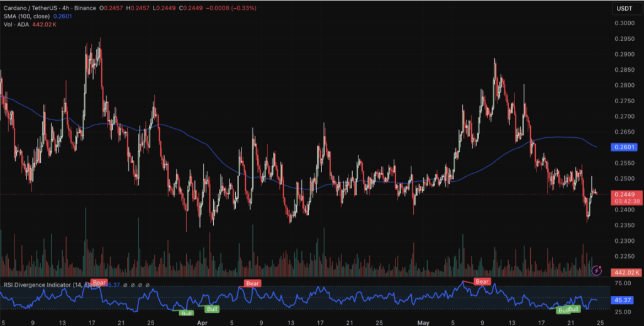Click the 0.3000 price scale label
The image size is (644, 326).
pos(624,23)
